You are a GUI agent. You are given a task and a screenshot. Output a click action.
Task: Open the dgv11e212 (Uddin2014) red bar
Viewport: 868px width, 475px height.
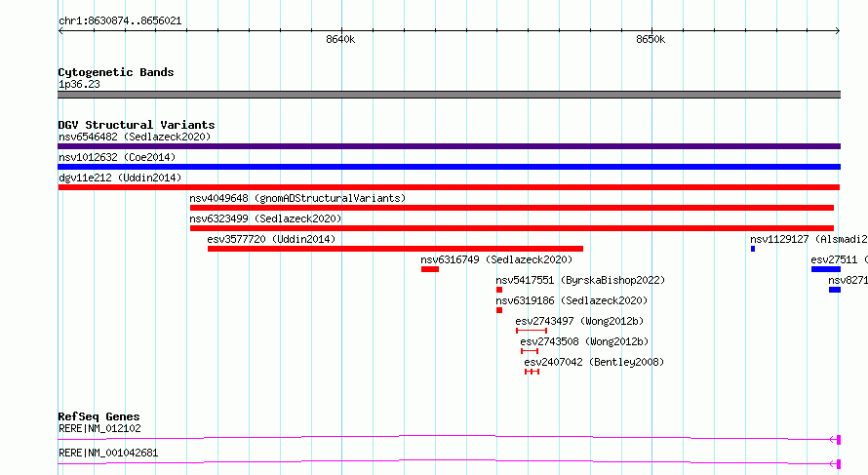pyautogui.click(x=449, y=187)
